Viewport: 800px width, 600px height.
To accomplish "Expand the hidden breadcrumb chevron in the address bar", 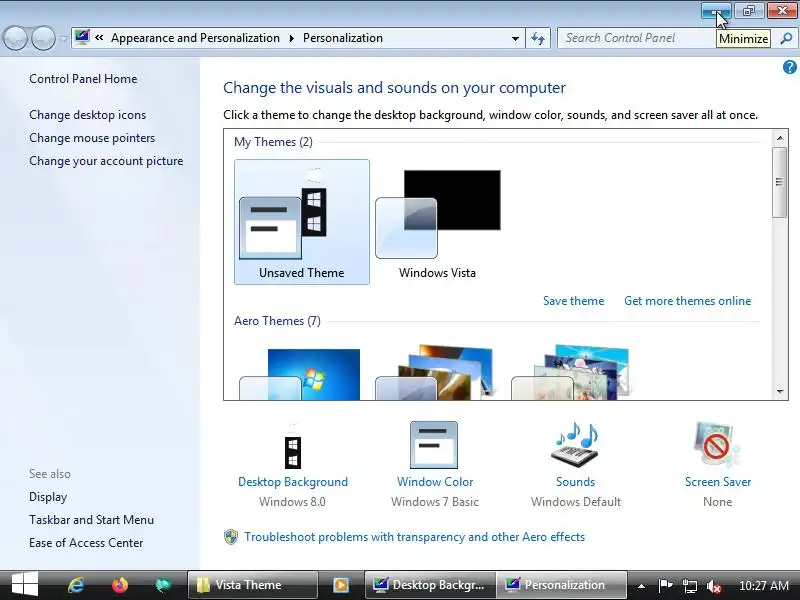I will tap(99, 38).
